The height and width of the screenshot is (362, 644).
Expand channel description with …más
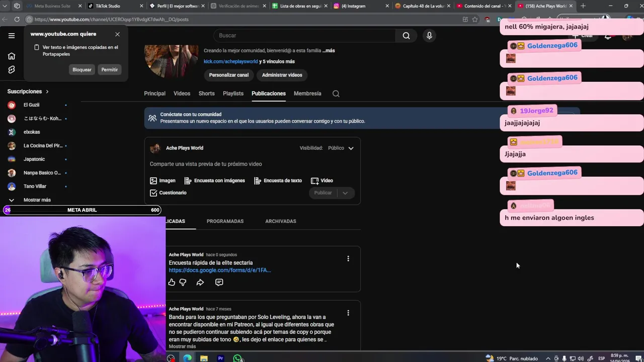[x=329, y=51]
